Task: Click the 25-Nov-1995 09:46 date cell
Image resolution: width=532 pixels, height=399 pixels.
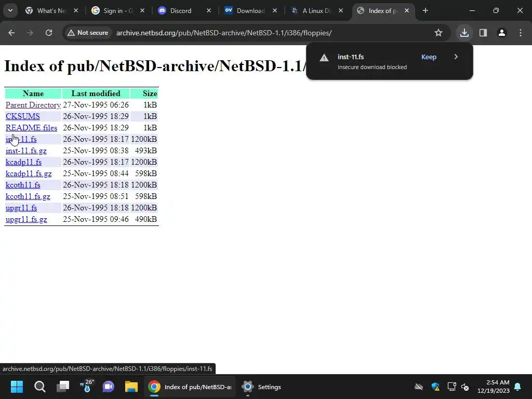Action: 96,219
